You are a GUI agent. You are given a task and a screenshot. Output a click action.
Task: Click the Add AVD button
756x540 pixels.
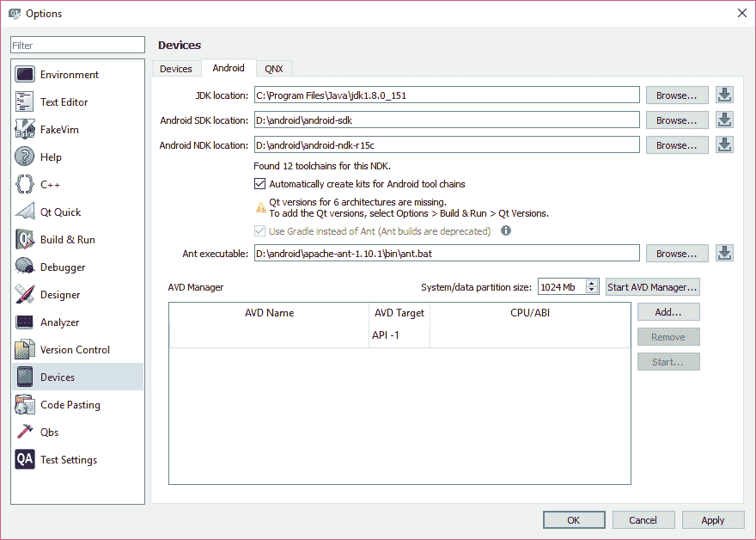(x=668, y=312)
